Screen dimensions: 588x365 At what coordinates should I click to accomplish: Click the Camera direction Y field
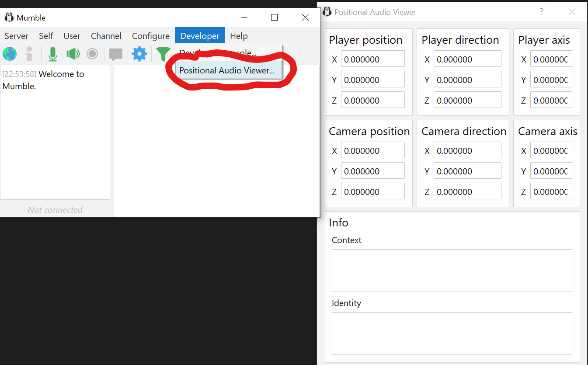tap(467, 171)
